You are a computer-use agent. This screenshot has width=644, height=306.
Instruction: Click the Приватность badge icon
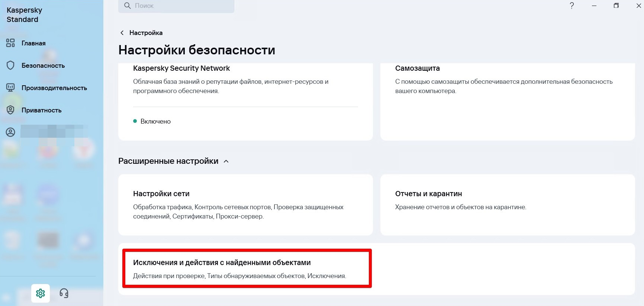(10, 110)
